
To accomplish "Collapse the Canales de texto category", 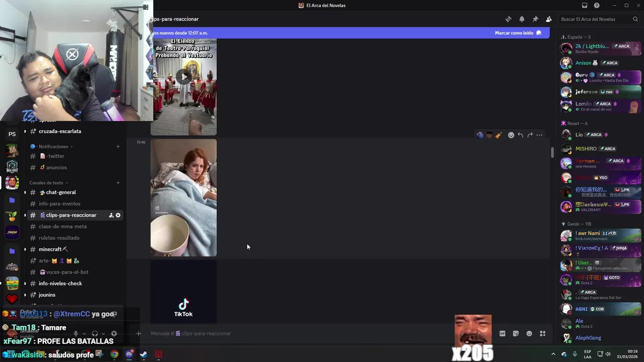I will 49,183.
